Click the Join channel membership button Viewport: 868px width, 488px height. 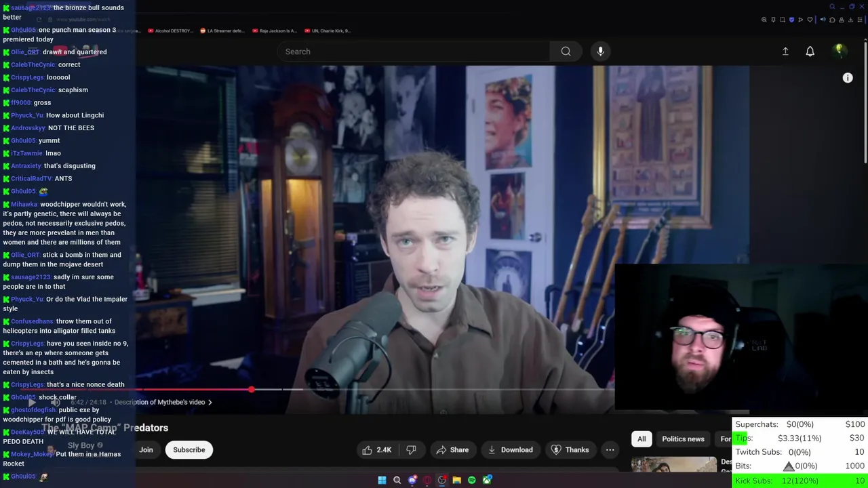(x=146, y=450)
